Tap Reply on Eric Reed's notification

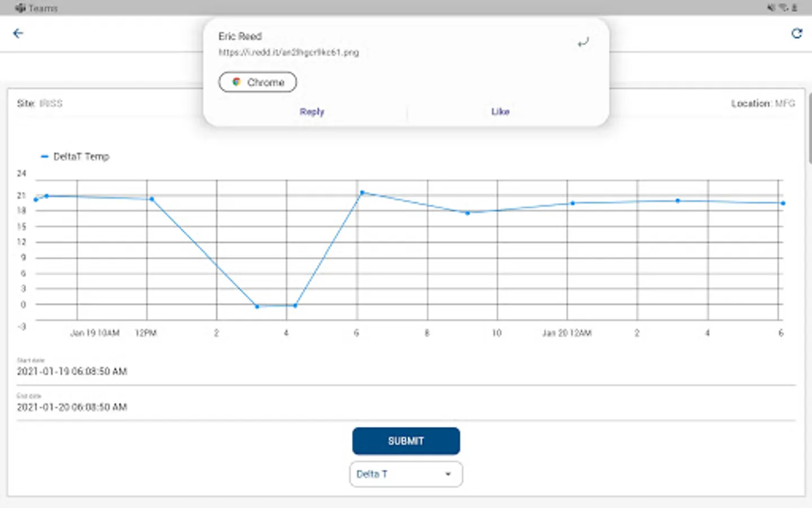tap(312, 111)
